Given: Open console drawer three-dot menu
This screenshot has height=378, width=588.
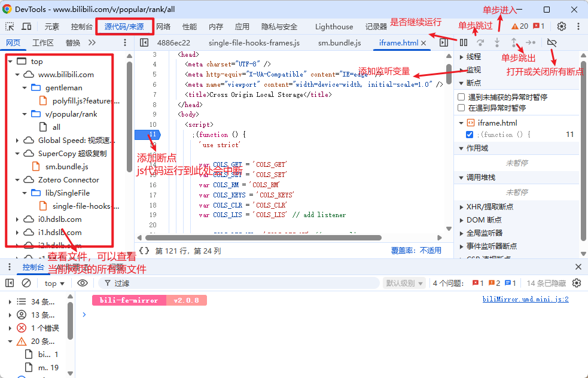Looking at the screenshot, I should tap(10, 267).
